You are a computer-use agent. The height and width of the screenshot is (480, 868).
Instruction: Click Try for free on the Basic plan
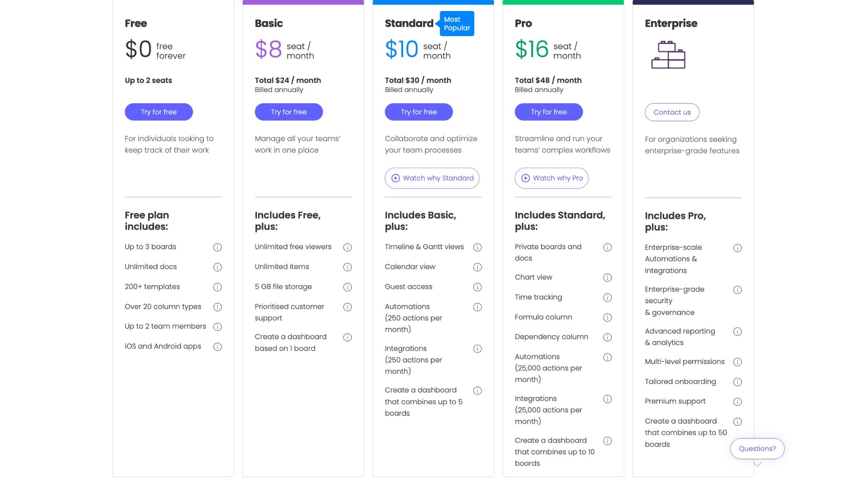tap(289, 112)
